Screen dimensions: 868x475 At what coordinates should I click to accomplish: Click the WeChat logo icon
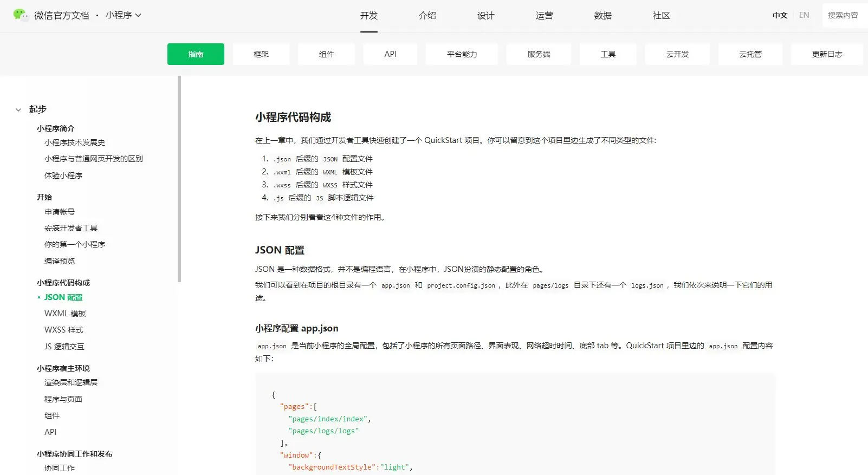(21, 15)
